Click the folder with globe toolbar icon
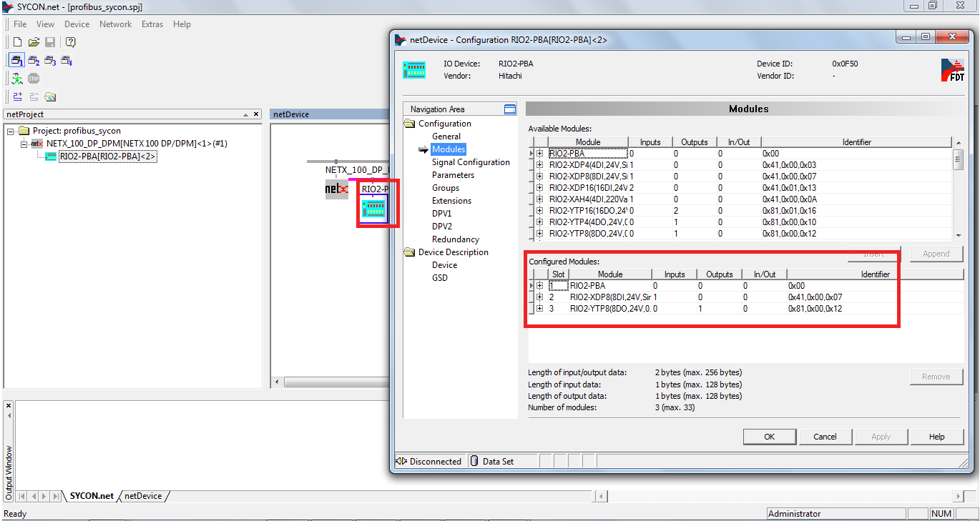 [x=50, y=96]
